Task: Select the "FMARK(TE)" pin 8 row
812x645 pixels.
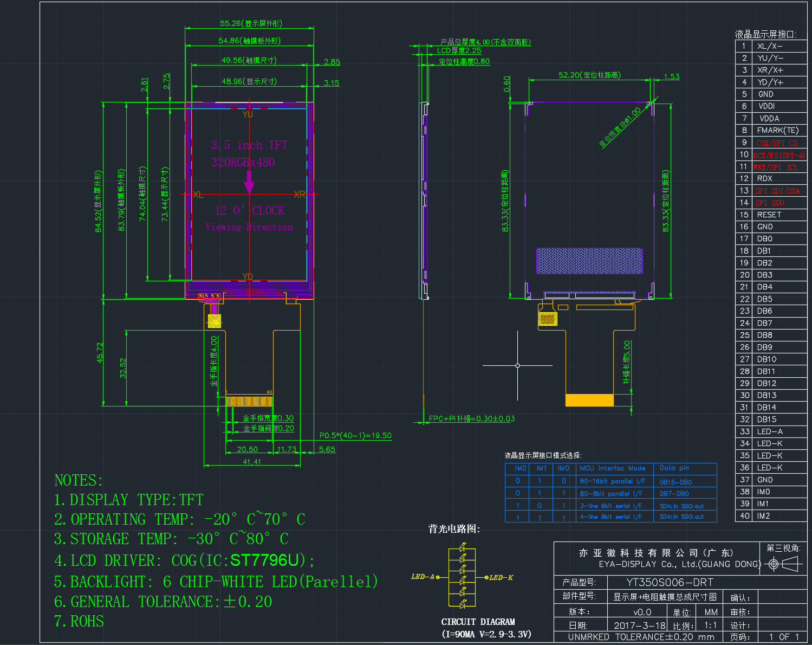Action: tap(771, 130)
